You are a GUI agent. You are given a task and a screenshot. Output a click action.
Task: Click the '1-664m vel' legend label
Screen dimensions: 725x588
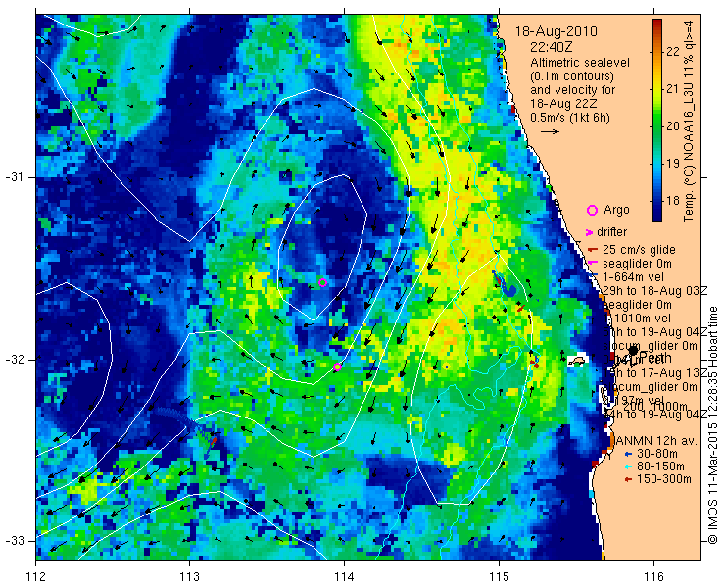[x=634, y=277]
